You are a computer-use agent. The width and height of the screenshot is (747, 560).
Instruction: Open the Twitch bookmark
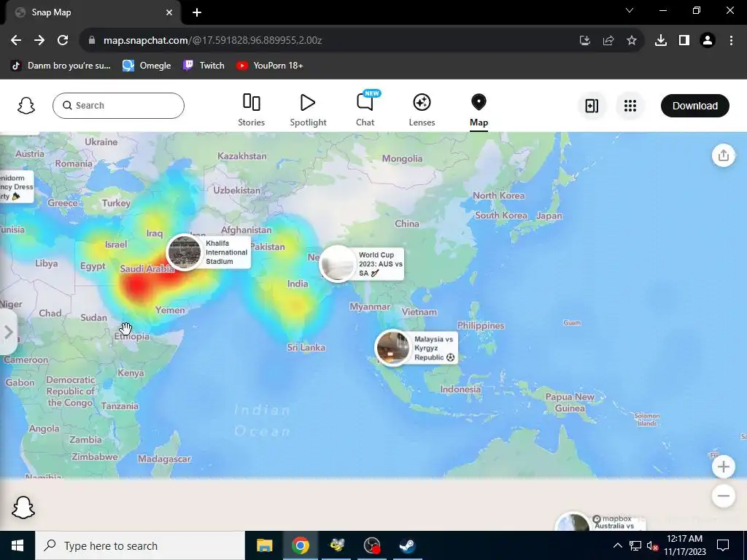[x=204, y=66]
